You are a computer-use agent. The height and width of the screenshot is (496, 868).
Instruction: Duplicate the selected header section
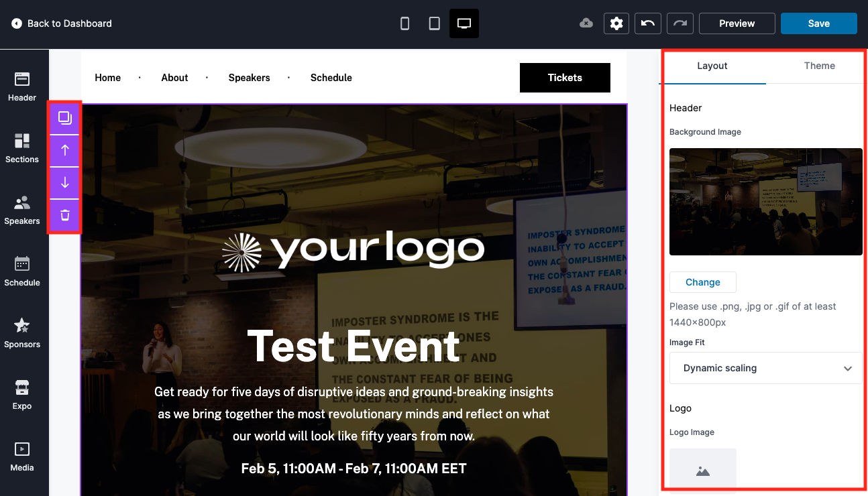(65, 118)
